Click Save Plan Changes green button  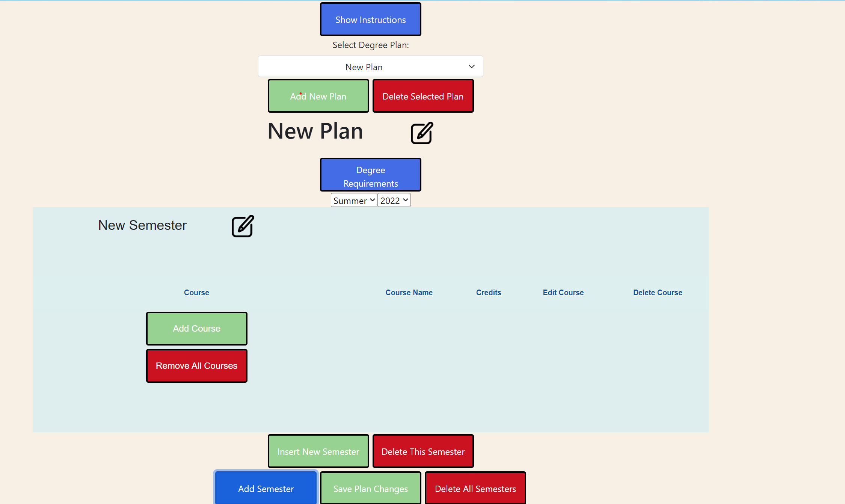coord(371,488)
